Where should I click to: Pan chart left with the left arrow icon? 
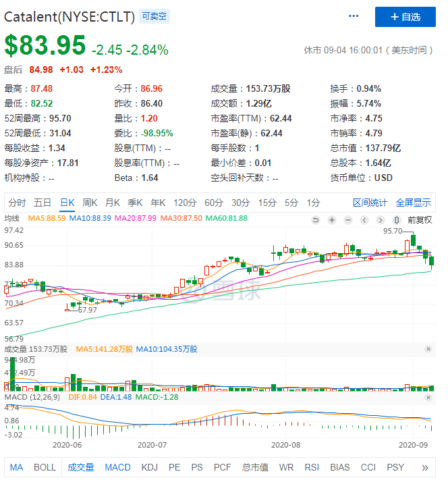tap(364, 220)
